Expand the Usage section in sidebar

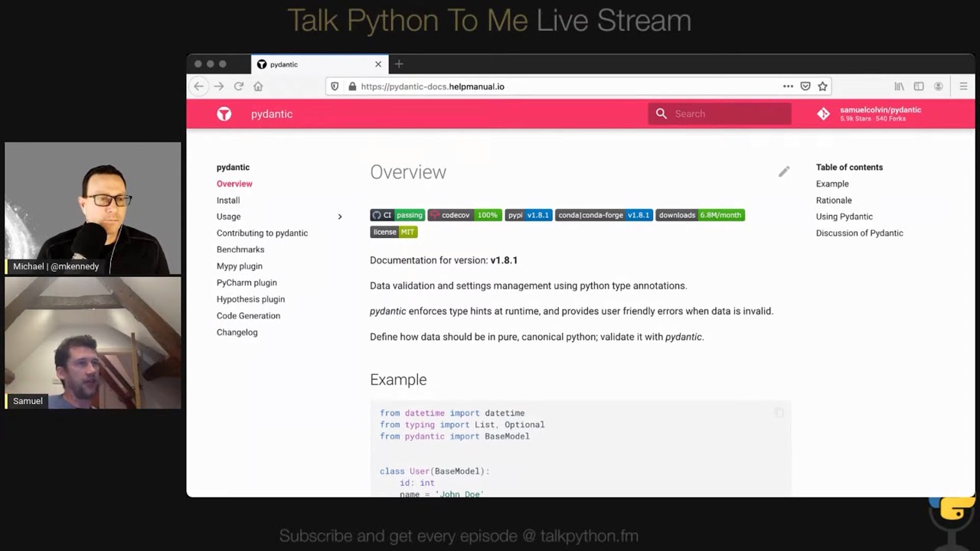pos(340,217)
